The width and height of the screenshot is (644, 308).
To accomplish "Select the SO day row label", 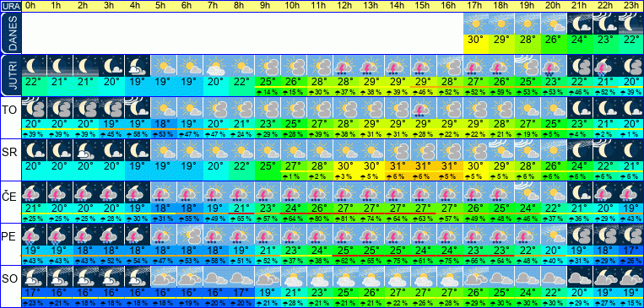I will [x=10, y=279].
